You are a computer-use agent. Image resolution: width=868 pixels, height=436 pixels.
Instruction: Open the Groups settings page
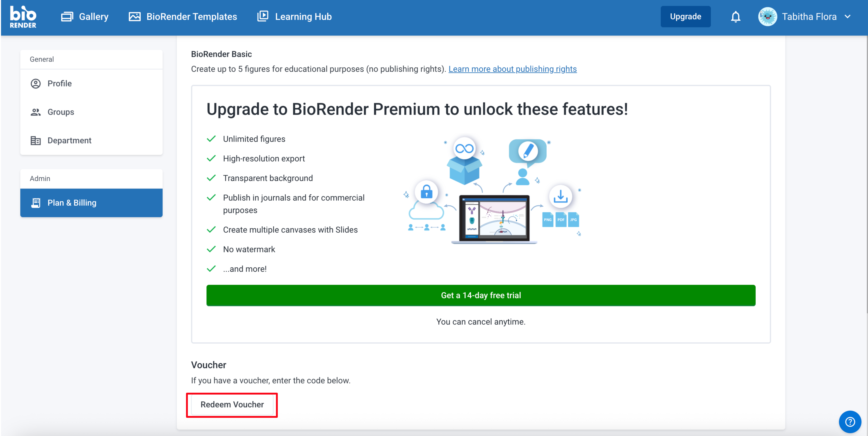pyautogui.click(x=61, y=112)
